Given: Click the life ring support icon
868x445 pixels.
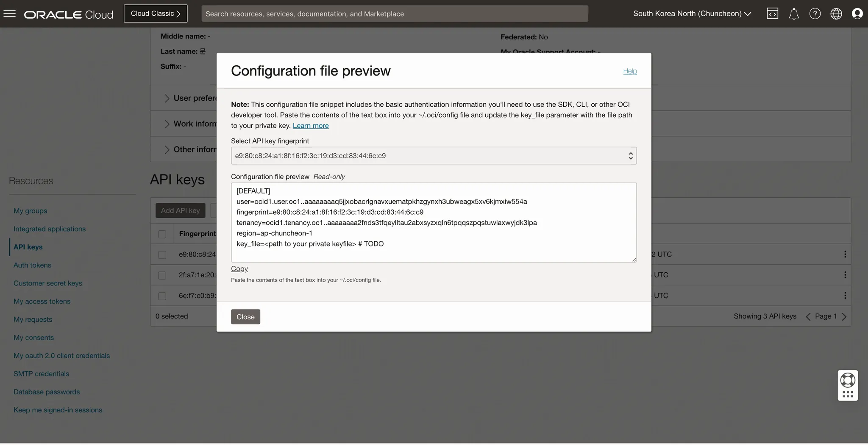Looking at the screenshot, I should [848, 380].
